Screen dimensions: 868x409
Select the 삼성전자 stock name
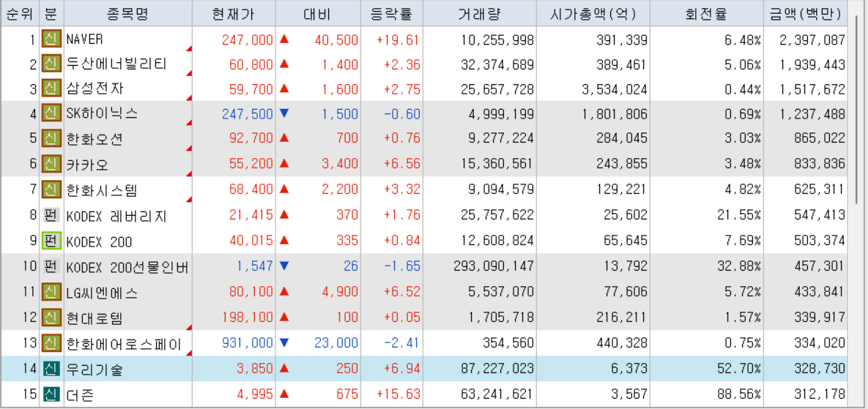pos(94,89)
